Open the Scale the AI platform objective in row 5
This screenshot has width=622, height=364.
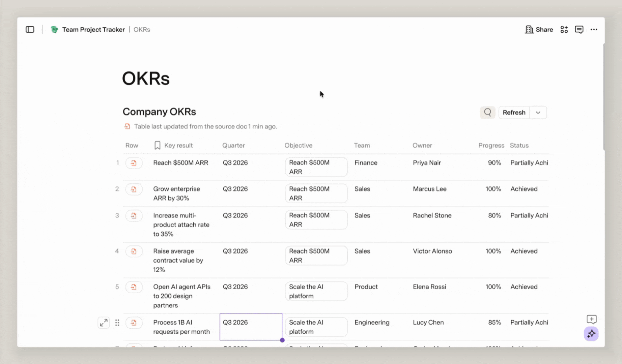pyautogui.click(x=316, y=291)
